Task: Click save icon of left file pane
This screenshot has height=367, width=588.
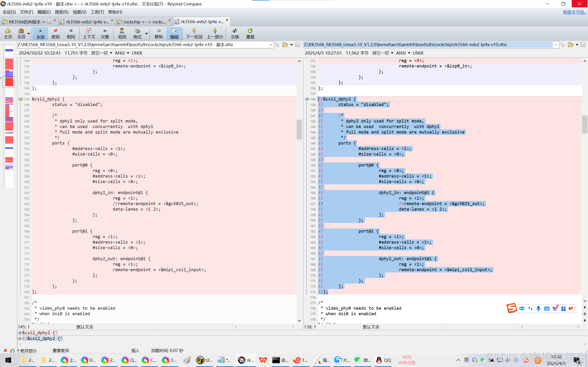Action: [x=297, y=45]
